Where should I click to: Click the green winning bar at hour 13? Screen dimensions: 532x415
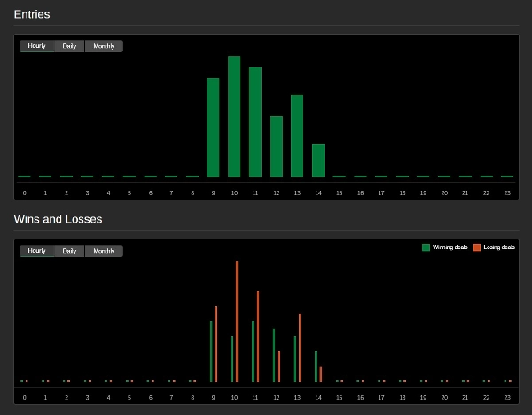click(x=295, y=359)
